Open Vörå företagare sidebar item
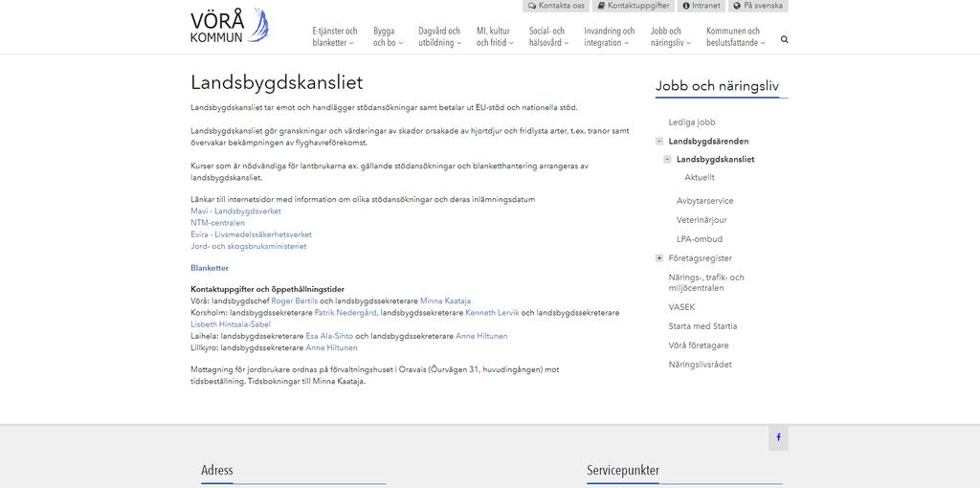The height and width of the screenshot is (488, 980). [698, 345]
